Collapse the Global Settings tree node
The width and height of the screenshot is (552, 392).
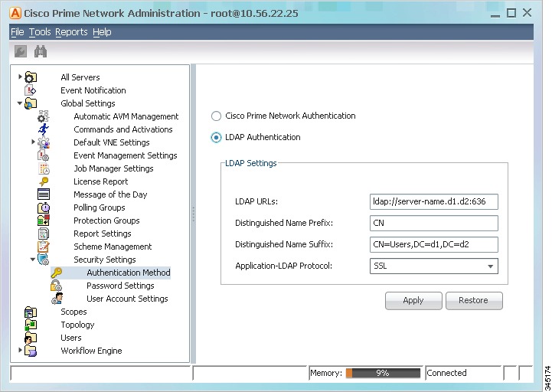20,103
